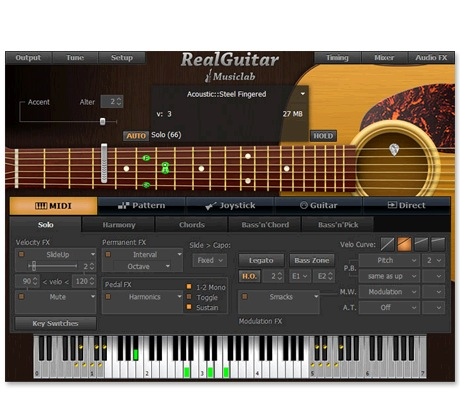The height and width of the screenshot is (416, 460).
Task: Open the Harmonics dropdown
Action: click(x=179, y=296)
